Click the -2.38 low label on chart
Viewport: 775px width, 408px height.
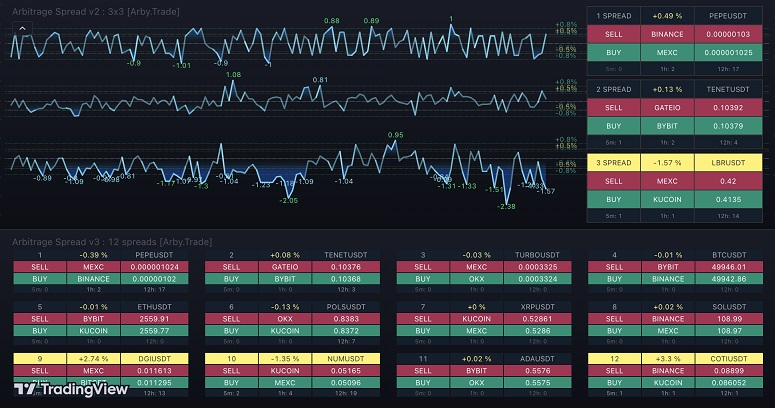tap(506, 206)
